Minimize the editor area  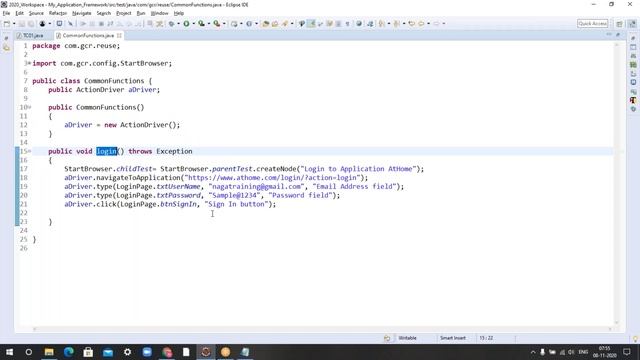(609, 35)
